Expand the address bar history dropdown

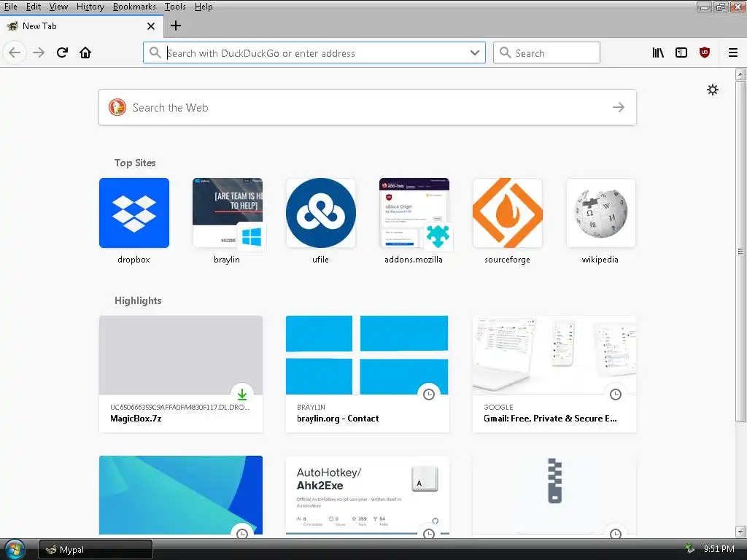(474, 52)
